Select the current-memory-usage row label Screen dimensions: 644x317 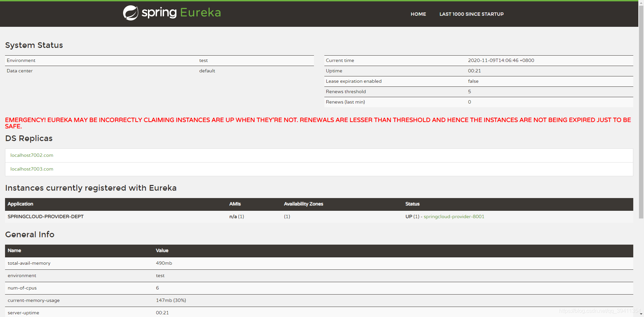[34, 301]
